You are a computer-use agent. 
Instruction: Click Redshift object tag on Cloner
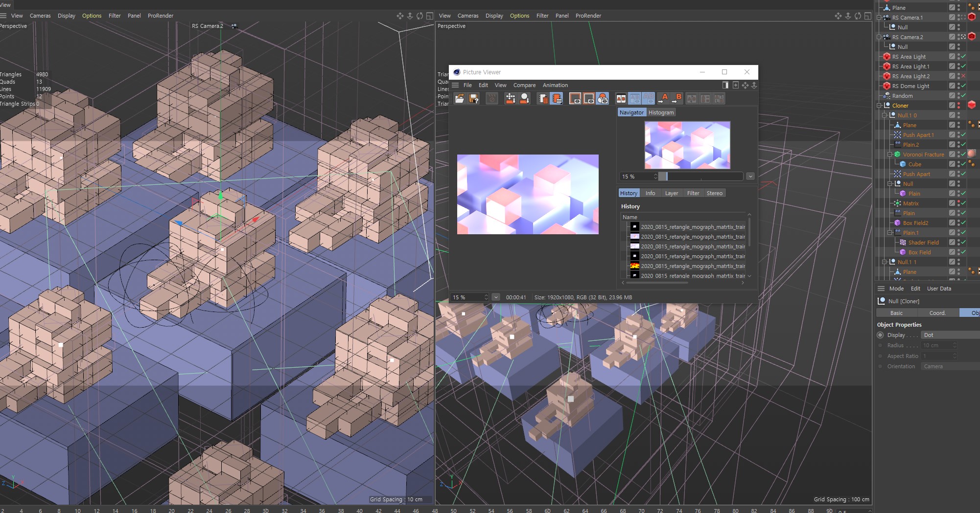tap(972, 105)
